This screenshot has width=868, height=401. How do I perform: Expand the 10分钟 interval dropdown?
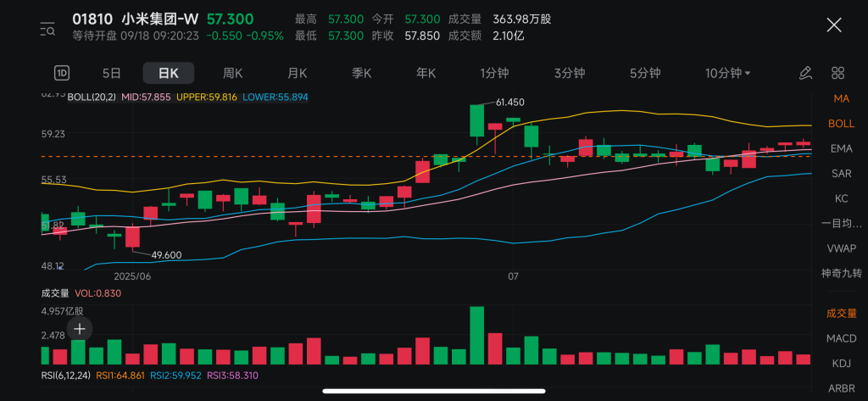click(727, 73)
